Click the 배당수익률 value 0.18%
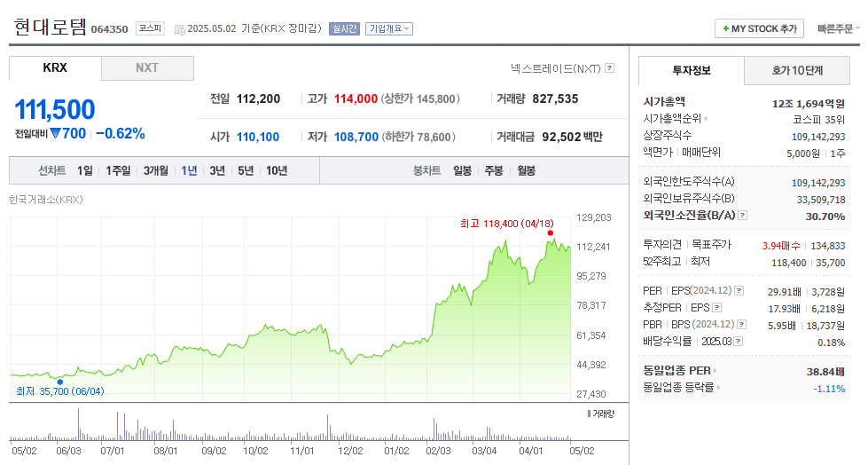 (x=832, y=343)
